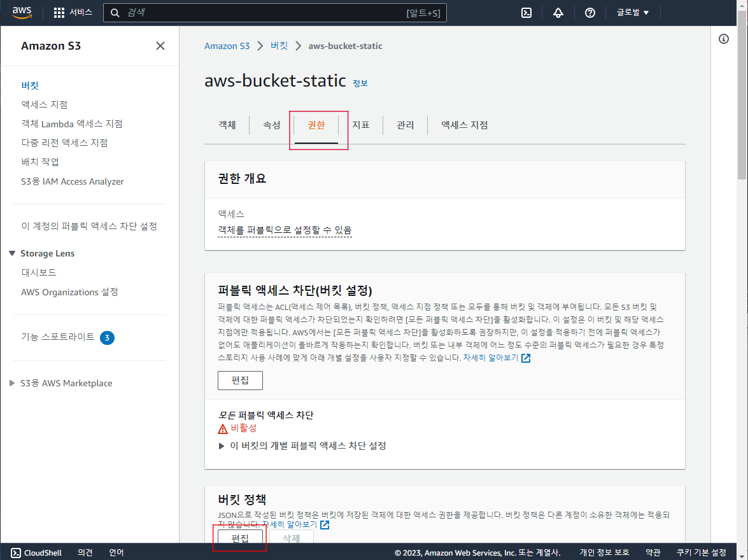Open 약관 footer link
Screen dimensions: 748x560
(653, 552)
